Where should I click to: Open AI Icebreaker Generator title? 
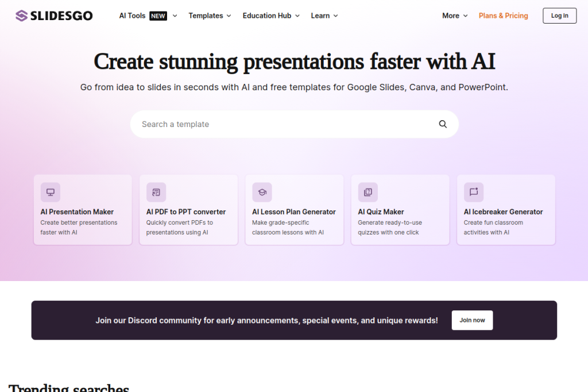(x=503, y=212)
